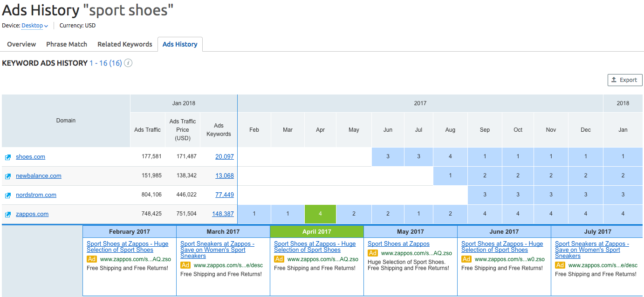Open external link icon next to zappos.com
Screen dimensions: 644x297
click(x=8, y=215)
